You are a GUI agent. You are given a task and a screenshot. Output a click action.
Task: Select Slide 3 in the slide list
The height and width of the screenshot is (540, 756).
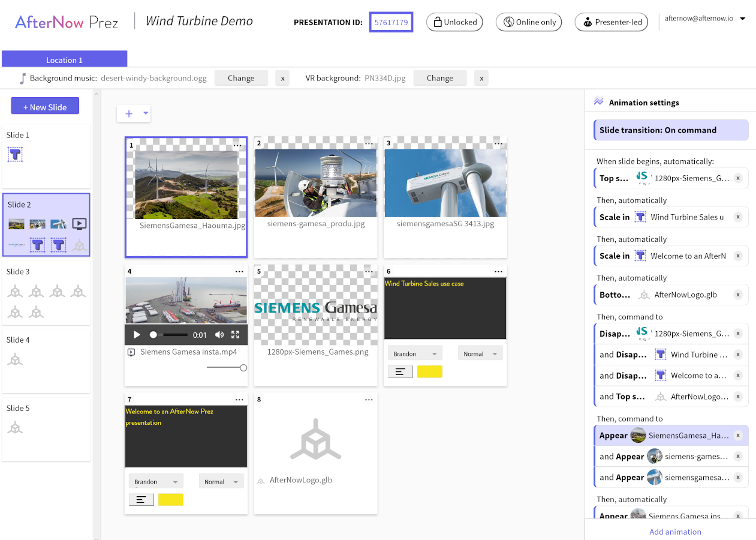(46, 293)
